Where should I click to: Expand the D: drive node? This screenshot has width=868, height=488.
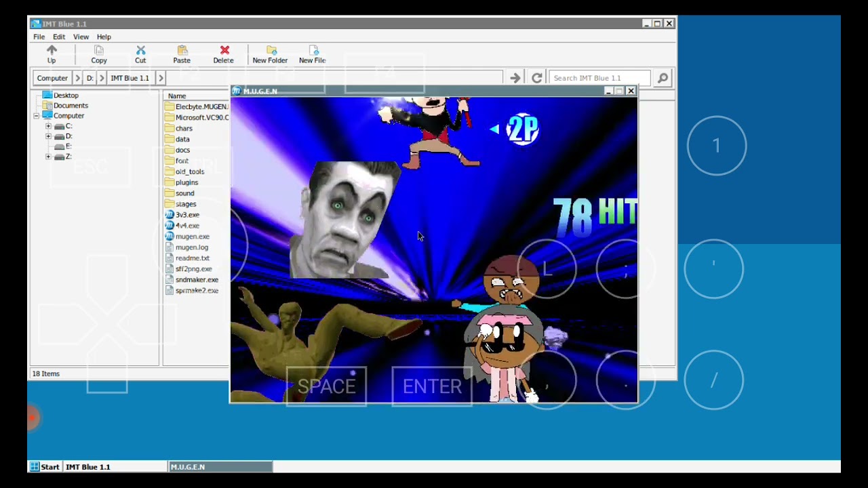(48, 136)
